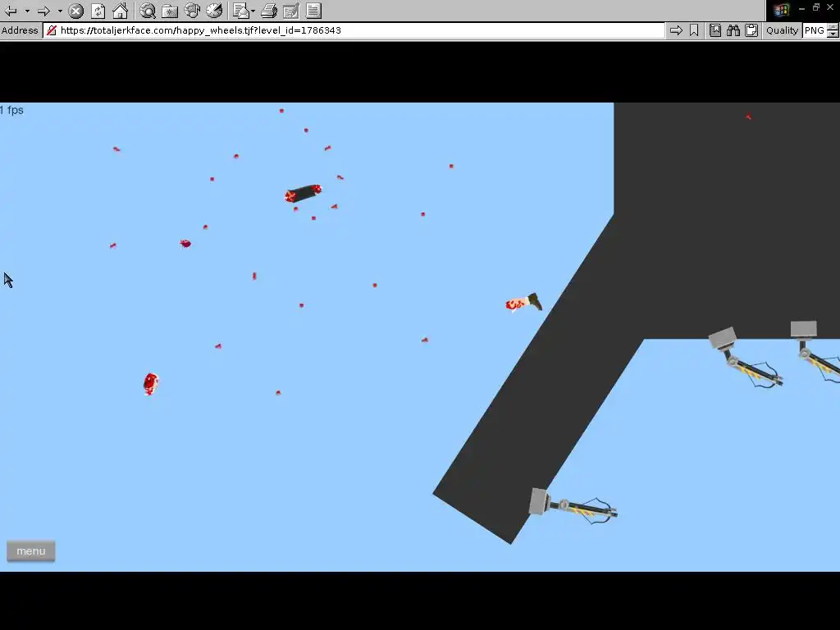Image resolution: width=840 pixels, height=630 pixels.
Task: Click the severed leg with boot
Action: click(x=523, y=303)
